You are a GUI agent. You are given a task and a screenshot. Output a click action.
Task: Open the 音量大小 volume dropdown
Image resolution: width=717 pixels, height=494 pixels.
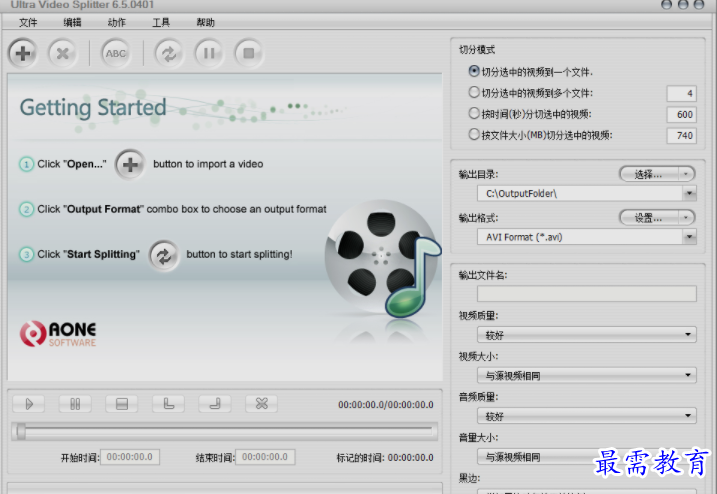(587, 456)
